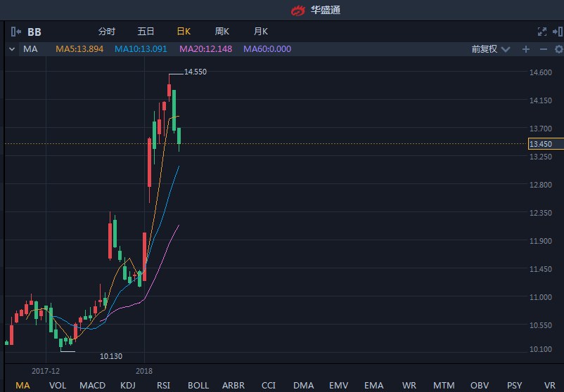Choose the BOLL indicator at bottom
This screenshot has width=564, height=392.
[198, 386]
